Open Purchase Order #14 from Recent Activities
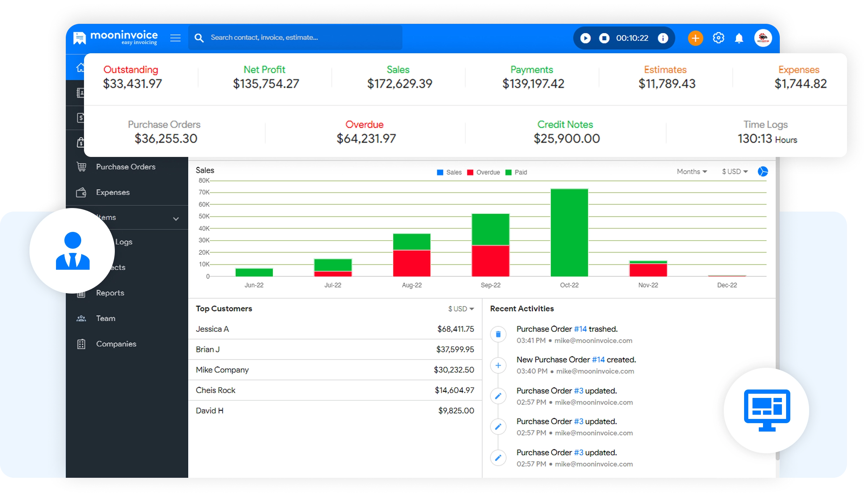Viewport: 868px width, 496px height. pos(581,329)
